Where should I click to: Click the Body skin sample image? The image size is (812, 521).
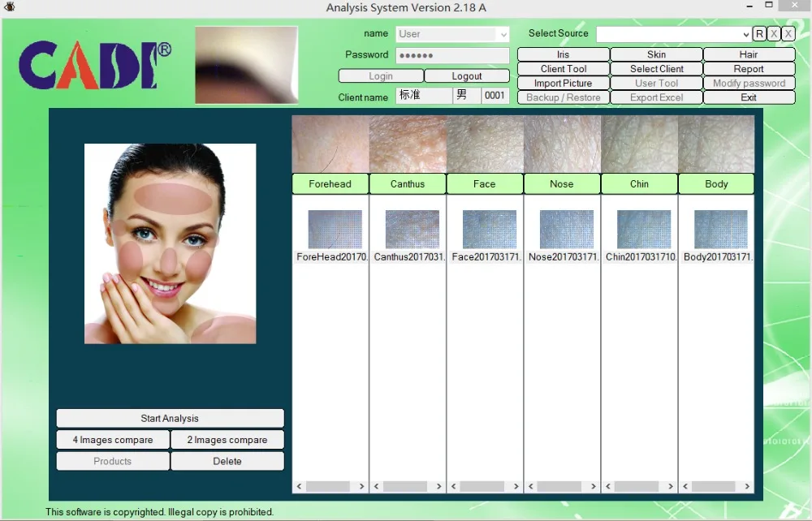tap(716, 144)
